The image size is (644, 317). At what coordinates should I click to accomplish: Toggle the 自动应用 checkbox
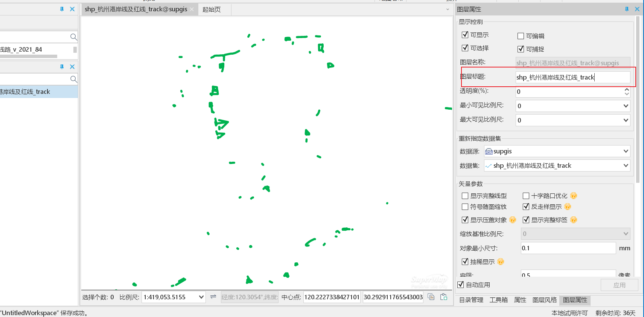click(461, 285)
